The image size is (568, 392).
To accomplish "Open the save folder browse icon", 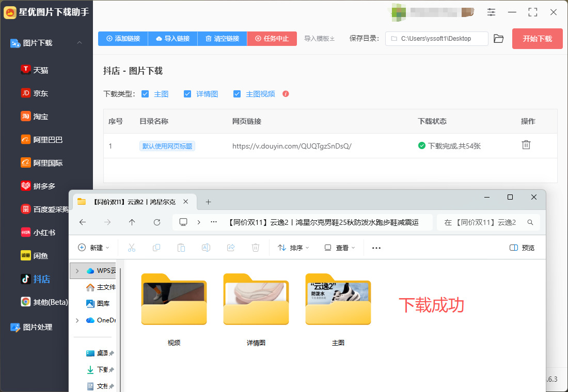I will [499, 38].
